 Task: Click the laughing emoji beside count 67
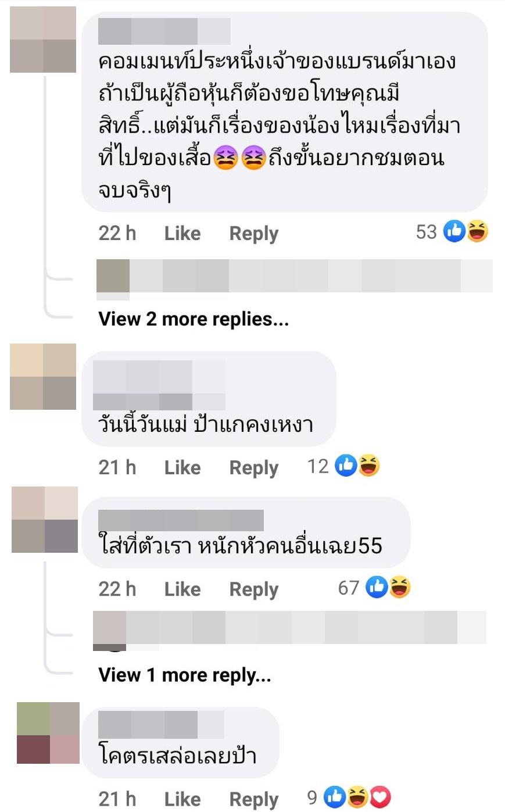pos(399,587)
